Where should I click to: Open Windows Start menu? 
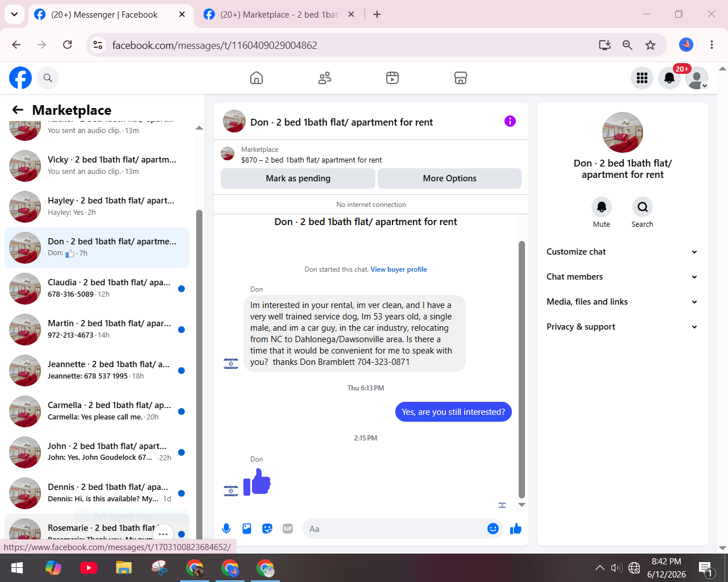(17, 568)
